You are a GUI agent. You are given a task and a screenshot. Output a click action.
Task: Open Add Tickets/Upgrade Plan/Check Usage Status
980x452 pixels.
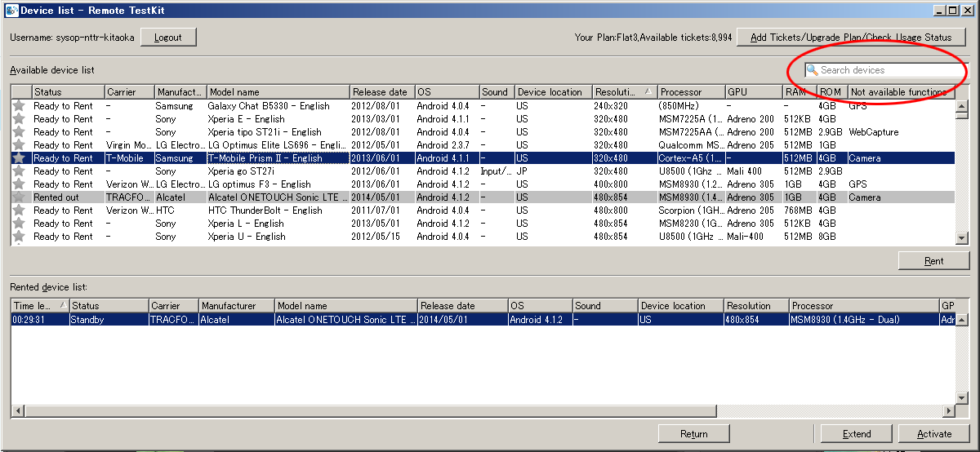[x=851, y=37]
